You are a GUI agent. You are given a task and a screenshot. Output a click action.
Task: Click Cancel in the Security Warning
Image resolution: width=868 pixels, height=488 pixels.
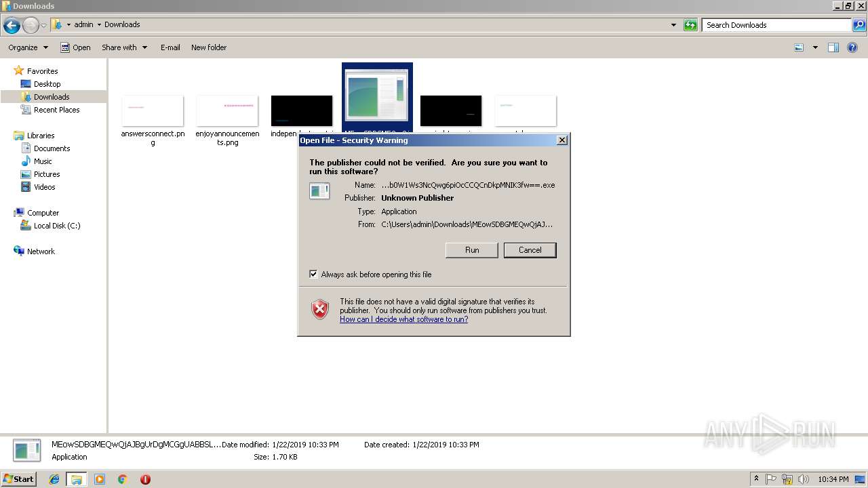point(530,250)
